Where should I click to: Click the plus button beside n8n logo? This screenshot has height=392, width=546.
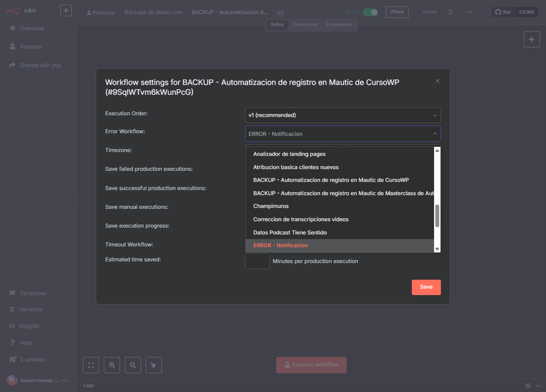pos(66,10)
